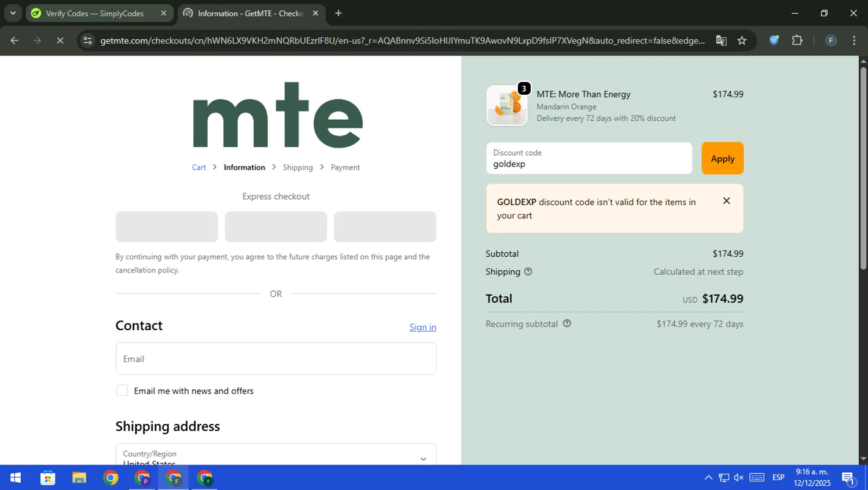Click the Information breadcrumb step
The height and width of the screenshot is (490, 868).
[244, 167]
